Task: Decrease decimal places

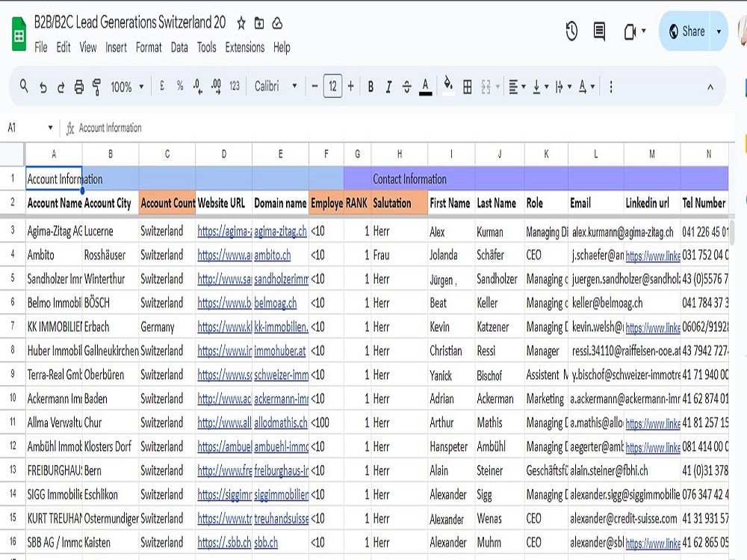Action: (x=198, y=86)
